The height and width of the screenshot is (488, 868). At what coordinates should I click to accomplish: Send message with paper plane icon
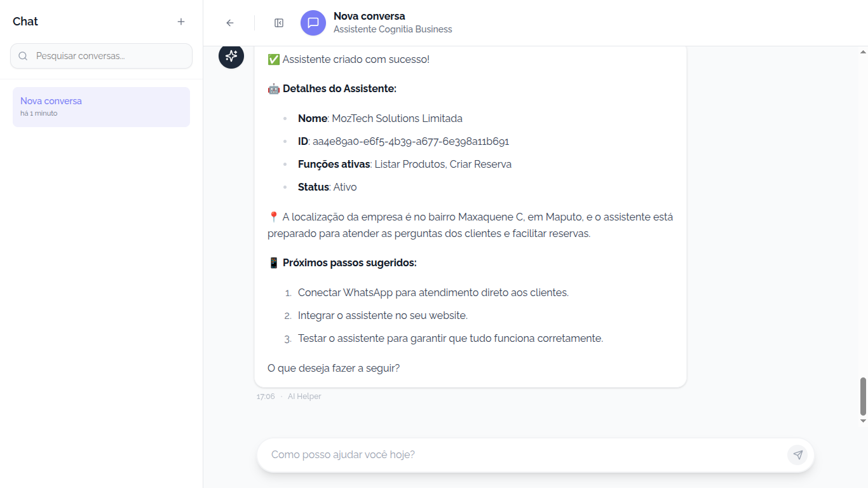pyautogui.click(x=798, y=455)
